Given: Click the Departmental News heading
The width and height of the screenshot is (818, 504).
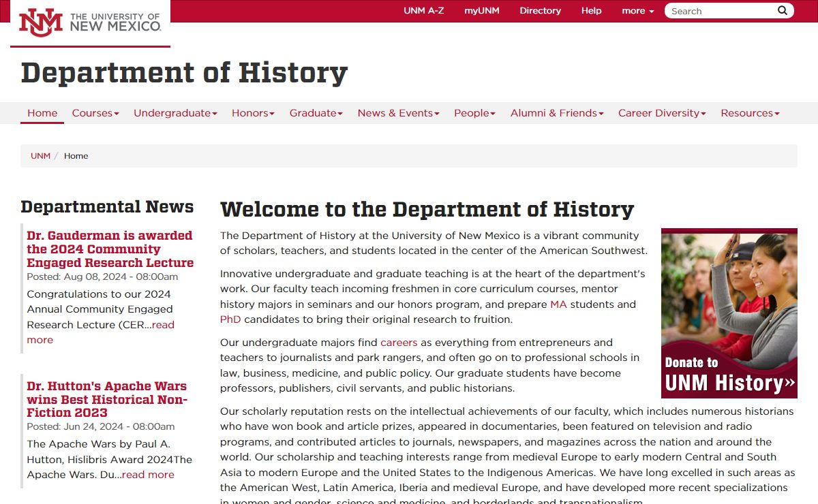Looking at the screenshot, I should click(x=107, y=206).
